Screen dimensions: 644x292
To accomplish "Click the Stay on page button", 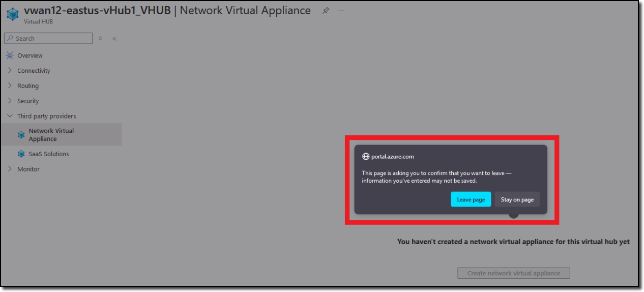I will (x=517, y=199).
